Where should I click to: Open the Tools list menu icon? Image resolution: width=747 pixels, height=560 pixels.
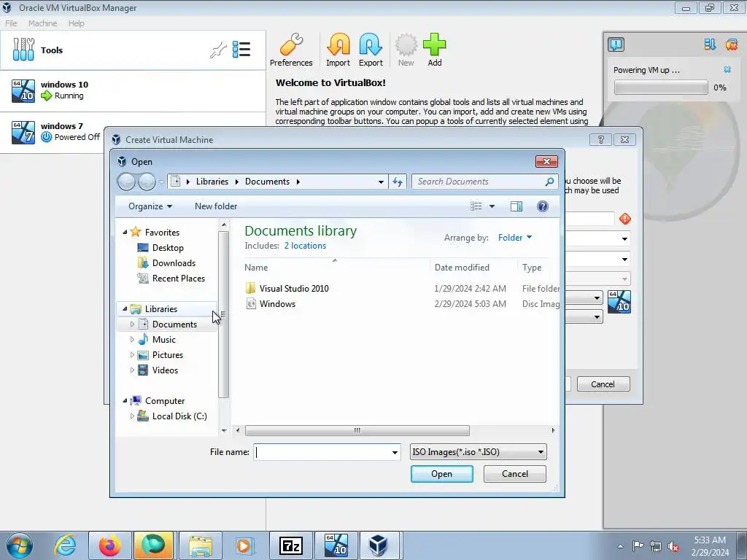click(241, 50)
